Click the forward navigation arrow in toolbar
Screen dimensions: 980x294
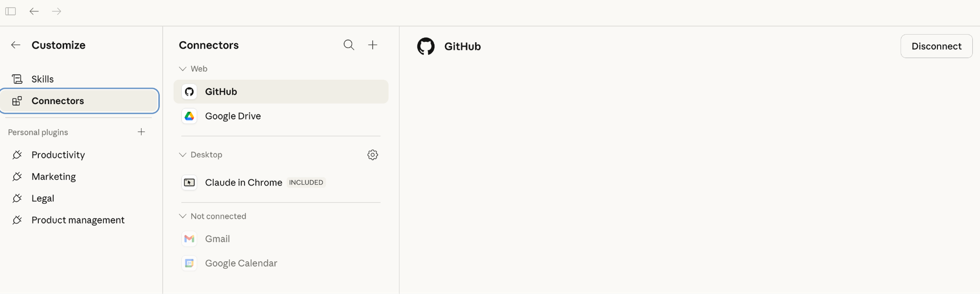click(x=57, y=11)
